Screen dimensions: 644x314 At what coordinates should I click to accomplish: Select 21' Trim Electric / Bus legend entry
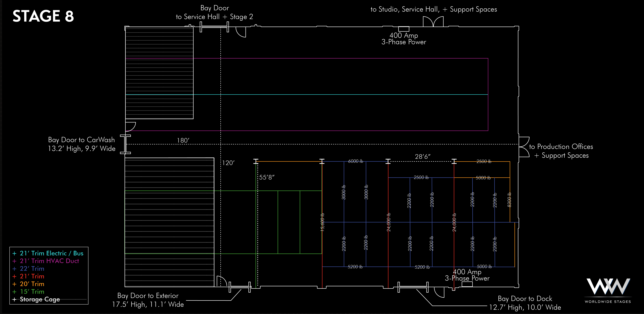(x=51, y=253)
